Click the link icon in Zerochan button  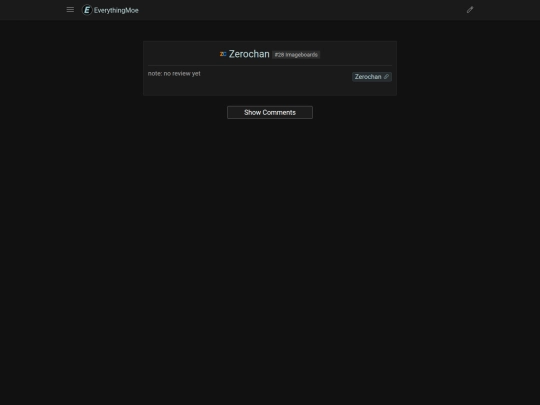386,77
